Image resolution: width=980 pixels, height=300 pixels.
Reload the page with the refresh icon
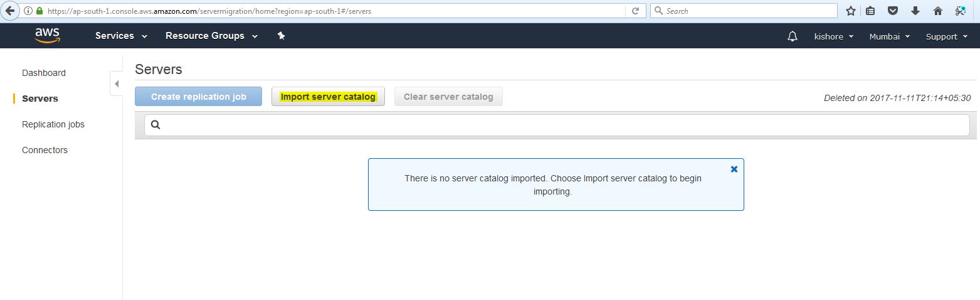click(x=635, y=11)
